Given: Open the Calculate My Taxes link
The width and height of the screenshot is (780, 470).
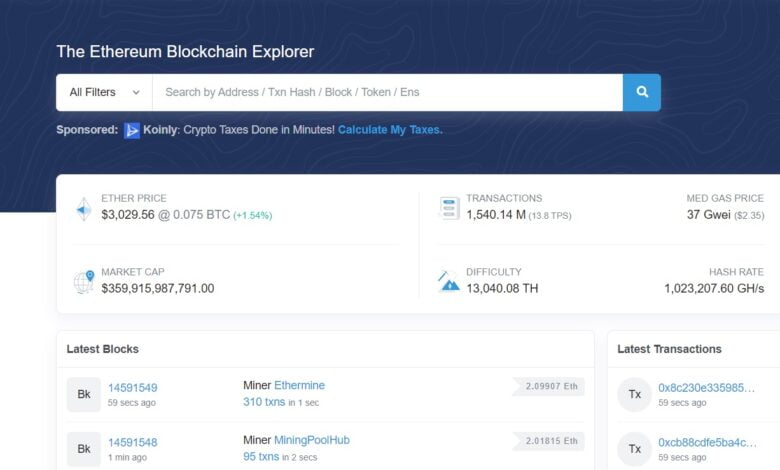Looking at the screenshot, I should point(390,130).
